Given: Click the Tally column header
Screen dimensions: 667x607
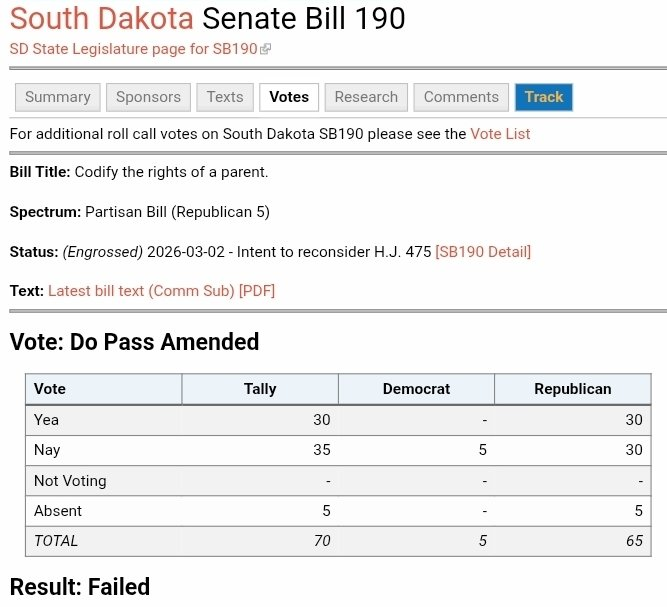Looking at the screenshot, I should [260, 389].
